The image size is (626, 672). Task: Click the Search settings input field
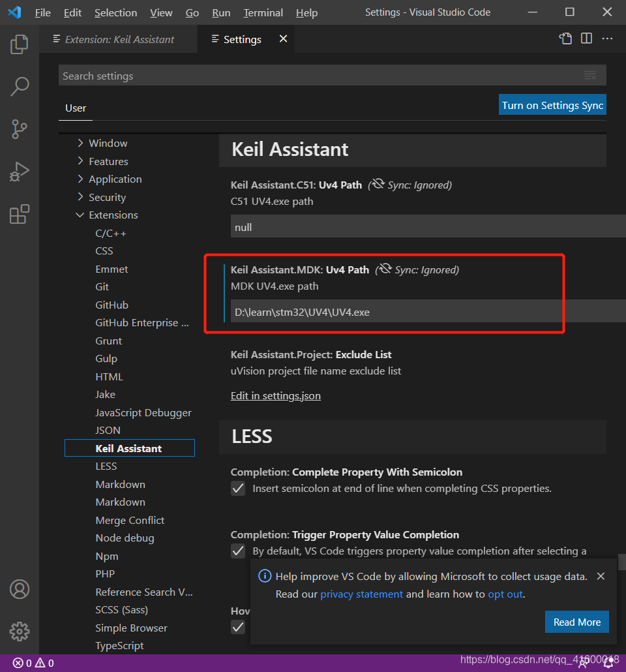332,76
